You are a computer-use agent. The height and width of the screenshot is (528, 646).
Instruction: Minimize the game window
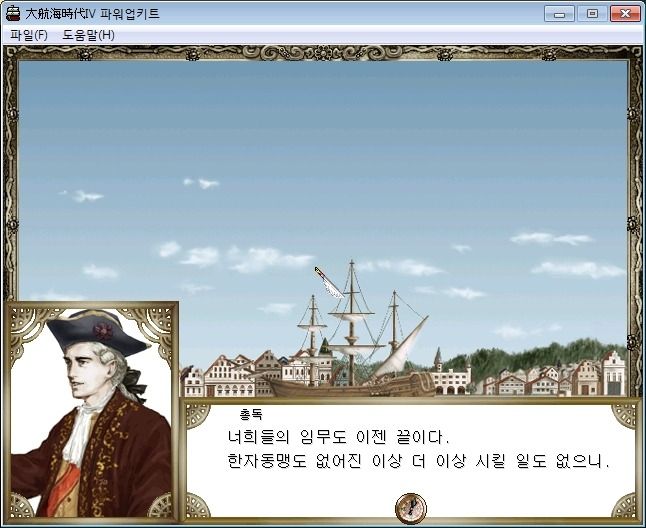click(x=559, y=14)
